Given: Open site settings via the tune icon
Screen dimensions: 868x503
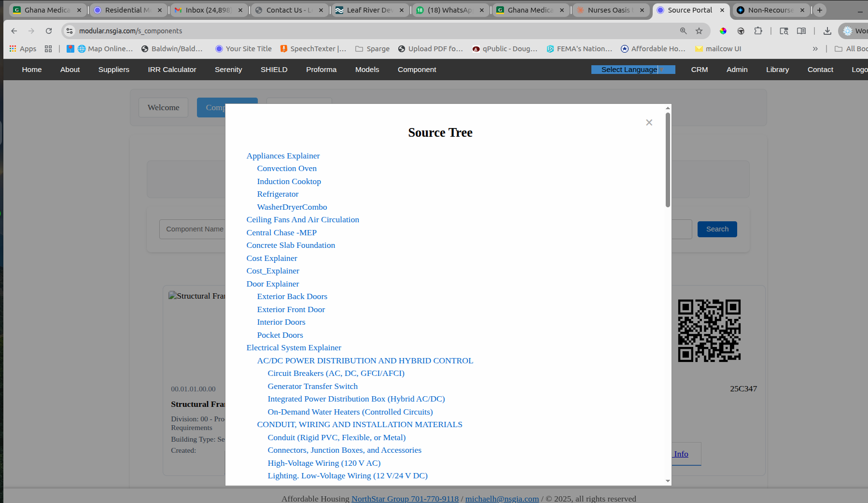Looking at the screenshot, I should [x=69, y=30].
